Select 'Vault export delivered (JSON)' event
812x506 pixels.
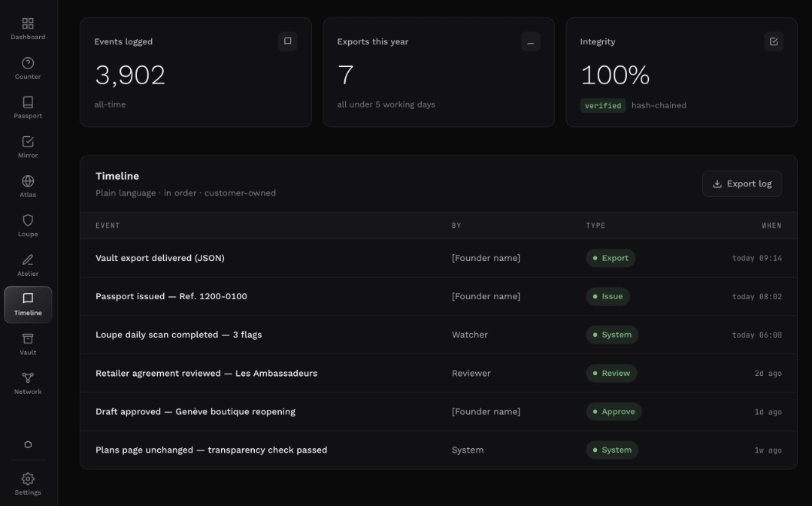coord(160,258)
